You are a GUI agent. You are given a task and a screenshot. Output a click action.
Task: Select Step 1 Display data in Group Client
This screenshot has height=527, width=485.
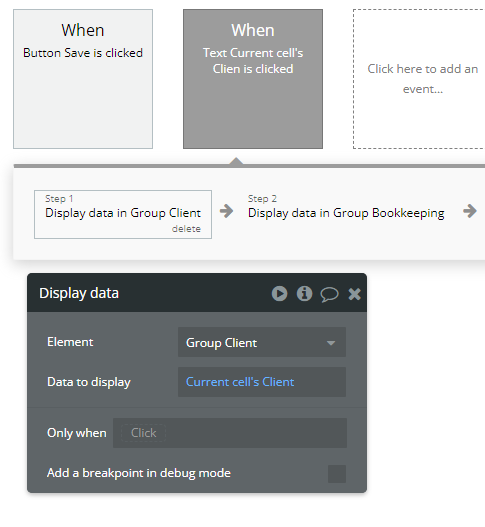click(123, 214)
